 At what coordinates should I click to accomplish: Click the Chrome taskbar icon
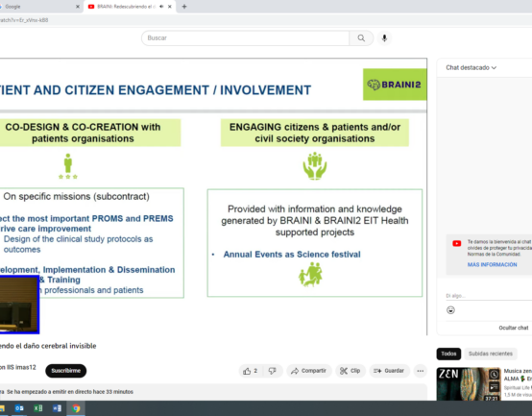76,408
